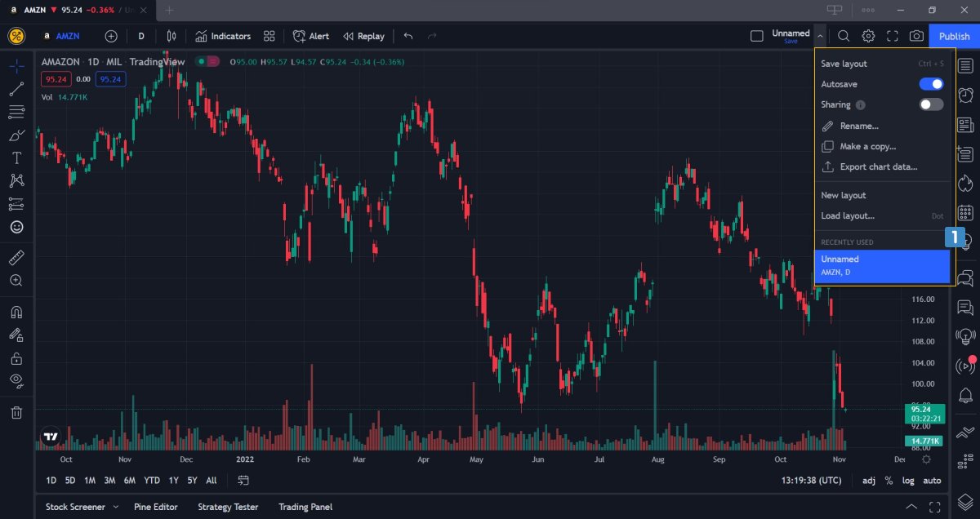
Task: Activate the zoom in tool
Action: point(16,281)
